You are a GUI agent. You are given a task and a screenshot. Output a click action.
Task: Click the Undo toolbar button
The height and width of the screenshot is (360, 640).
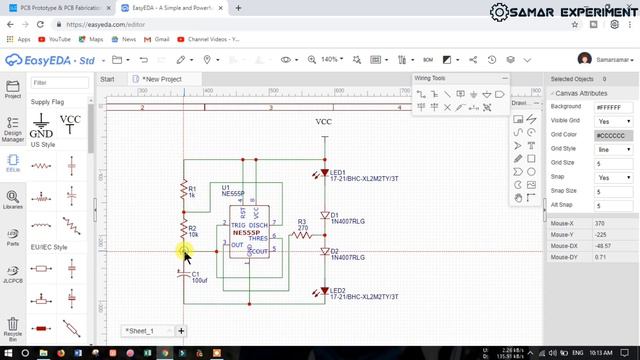coord(144,60)
